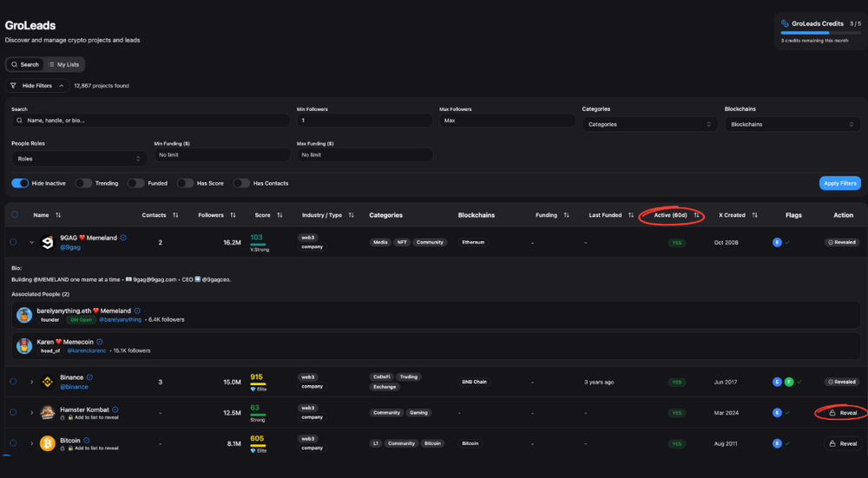Open Karen Memecoin profile avatar
This screenshot has width=868, height=478.
23,346
